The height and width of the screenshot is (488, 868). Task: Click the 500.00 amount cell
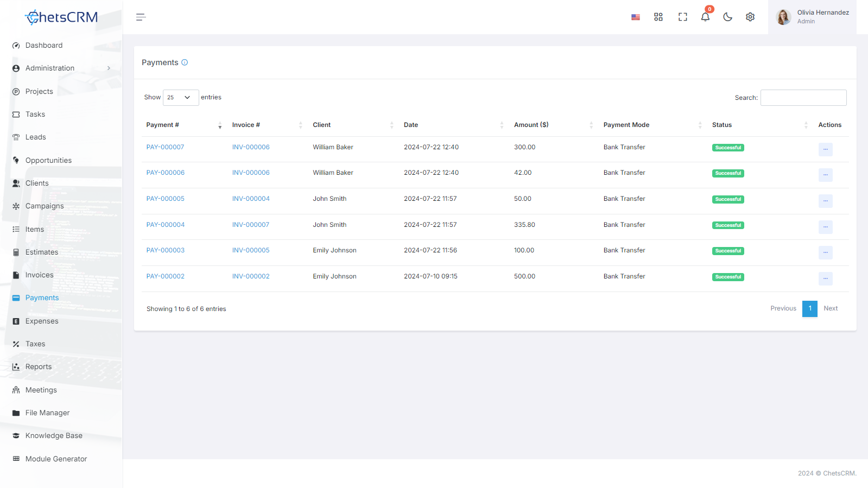coord(524,276)
